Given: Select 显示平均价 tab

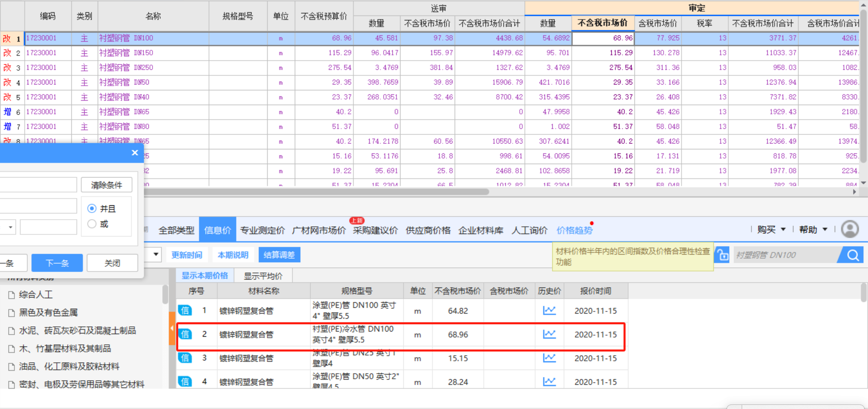Looking at the screenshot, I should (x=263, y=276).
